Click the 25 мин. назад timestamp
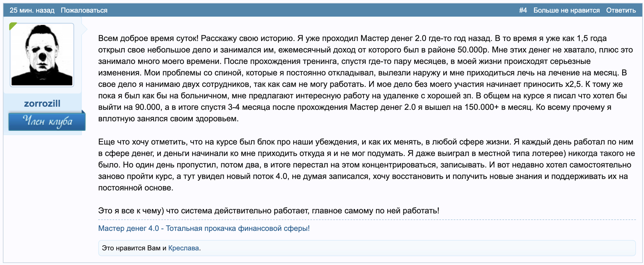The height and width of the screenshot is (265, 644). 32,10
